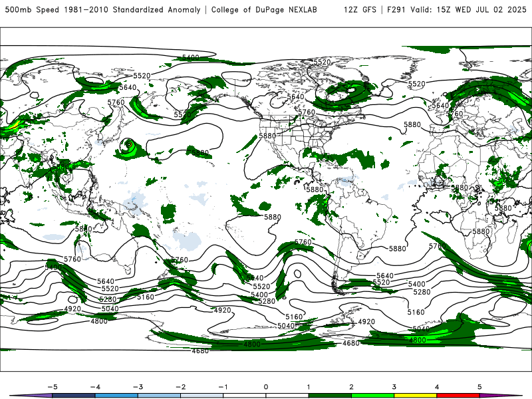The image size is (532, 399).
Task: Click the "-2" colorbar tick label
Action: (180, 387)
